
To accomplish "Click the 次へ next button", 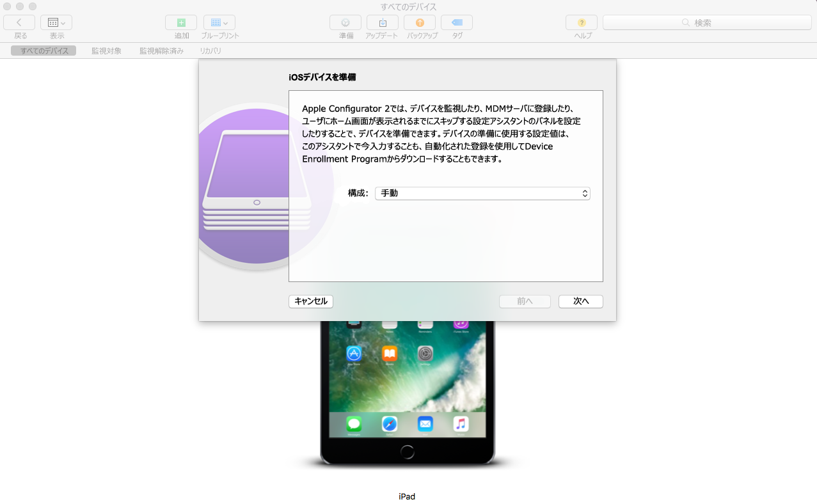I will click(581, 301).
